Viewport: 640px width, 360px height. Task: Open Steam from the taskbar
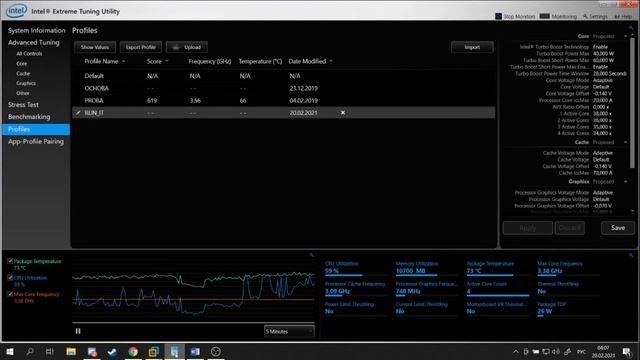[112, 351]
